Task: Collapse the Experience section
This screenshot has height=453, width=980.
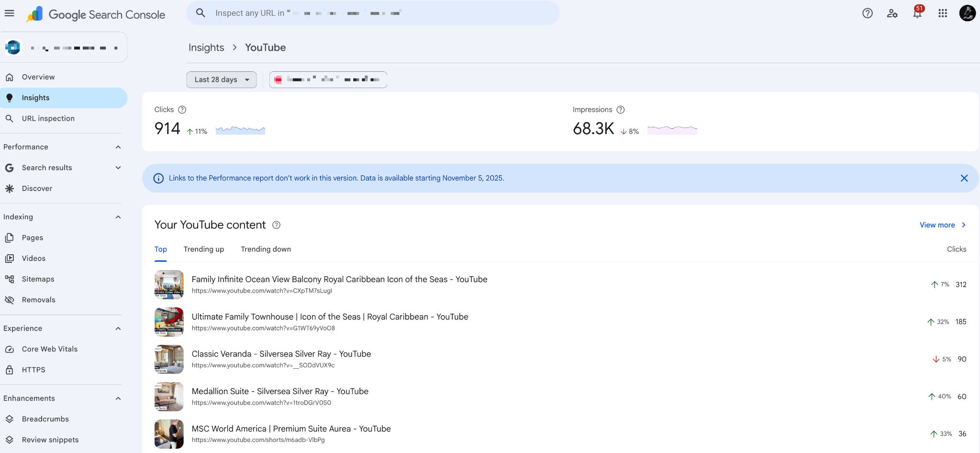Action: pos(118,328)
